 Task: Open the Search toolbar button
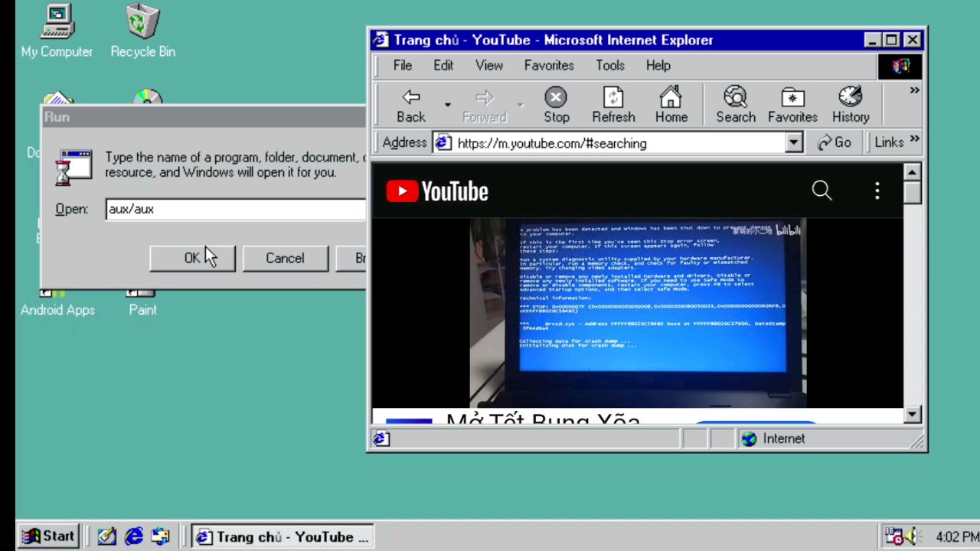(x=735, y=106)
